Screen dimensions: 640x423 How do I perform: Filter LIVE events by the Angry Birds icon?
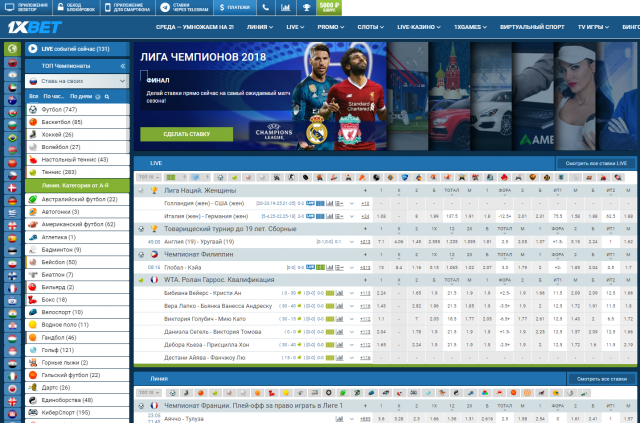tap(504, 177)
